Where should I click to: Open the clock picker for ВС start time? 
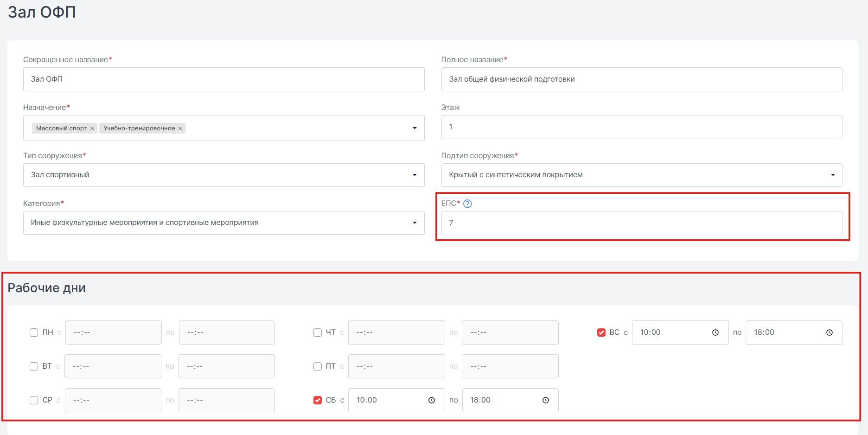pos(715,333)
